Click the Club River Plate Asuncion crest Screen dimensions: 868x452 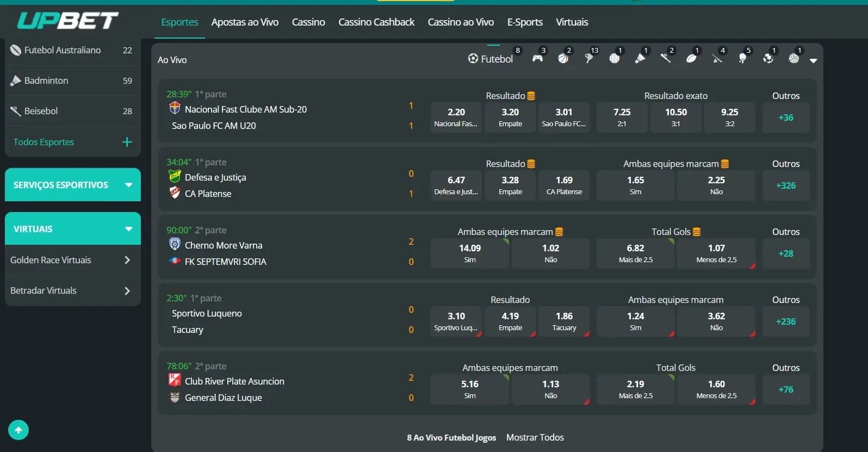[x=175, y=380]
